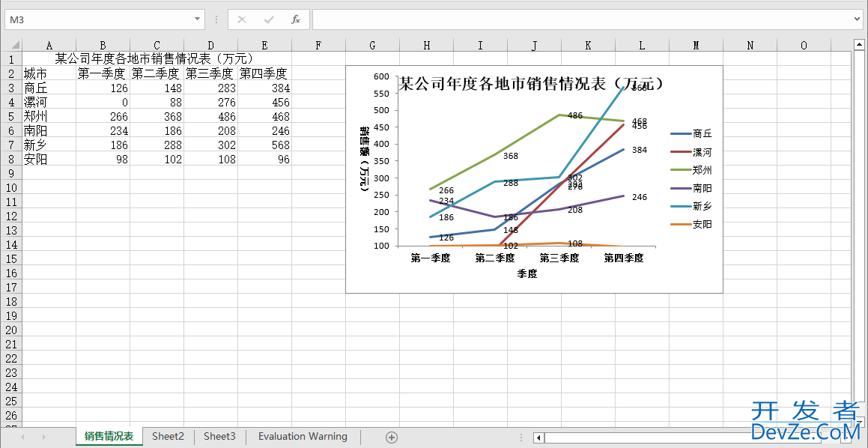Select header cell 第一季度 in table
The width and height of the screenshot is (868, 448).
coord(103,73)
